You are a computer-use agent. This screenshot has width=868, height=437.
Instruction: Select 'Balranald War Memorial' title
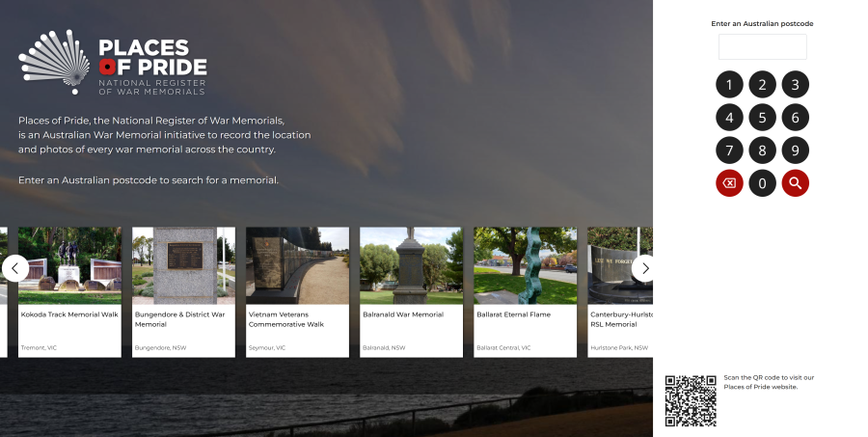coord(403,314)
